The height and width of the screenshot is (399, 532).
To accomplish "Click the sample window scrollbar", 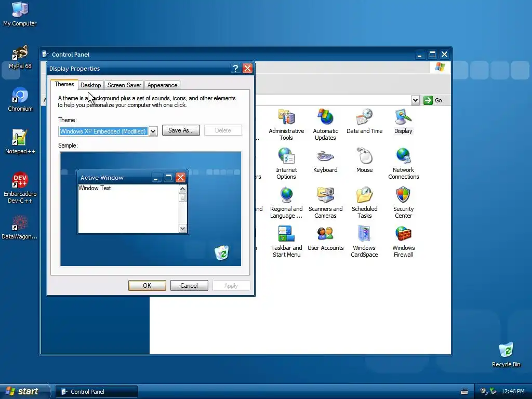I will (x=182, y=209).
